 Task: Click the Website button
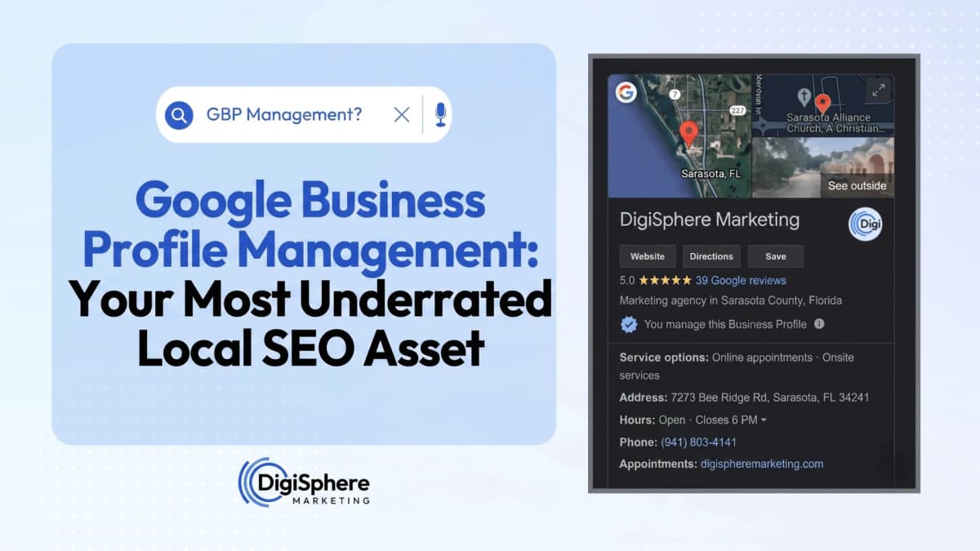pyautogui.click(x=648, y=256)
